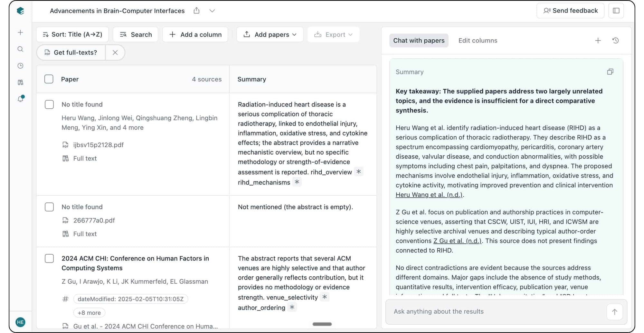Check the 2024 ACM CHI paper checkbox
The width and height of the screenshot is (644, 333).
click(x=49, y=259)
